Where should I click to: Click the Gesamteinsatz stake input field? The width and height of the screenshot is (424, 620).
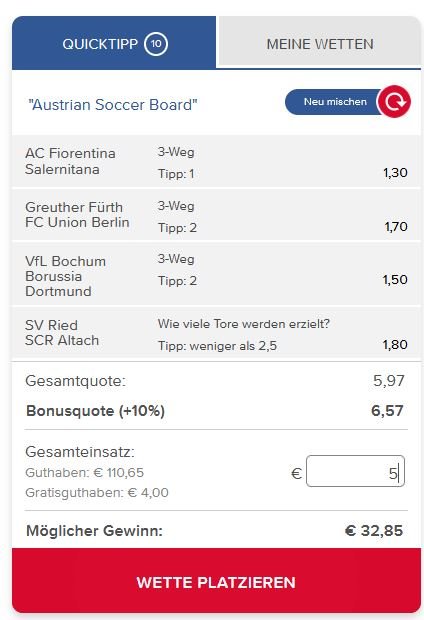click(355, 471)
